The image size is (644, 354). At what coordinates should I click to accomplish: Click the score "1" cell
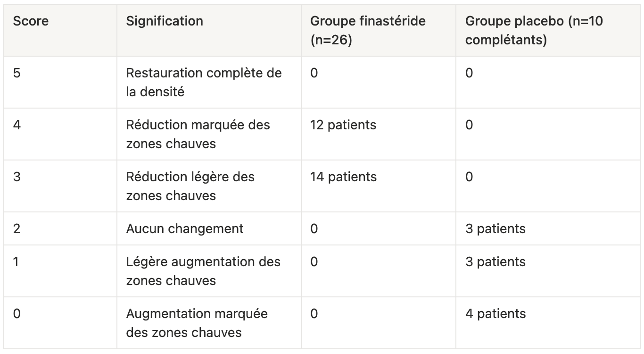point(17,262)
